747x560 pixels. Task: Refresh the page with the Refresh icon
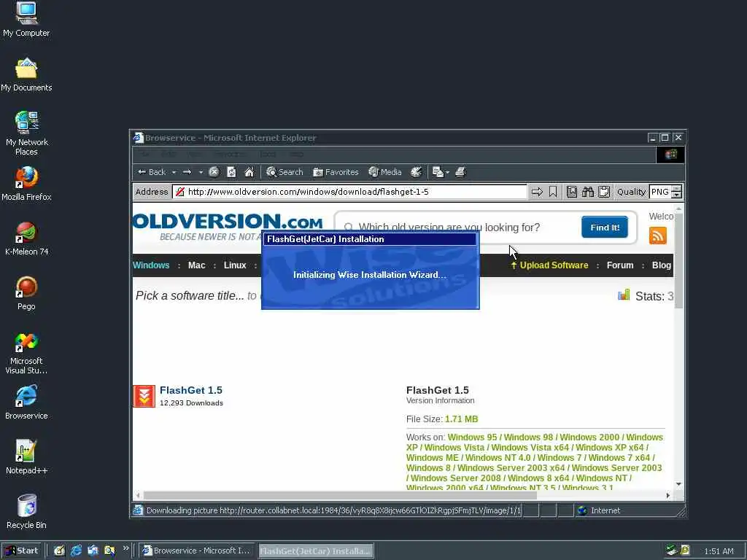point(231,172)
